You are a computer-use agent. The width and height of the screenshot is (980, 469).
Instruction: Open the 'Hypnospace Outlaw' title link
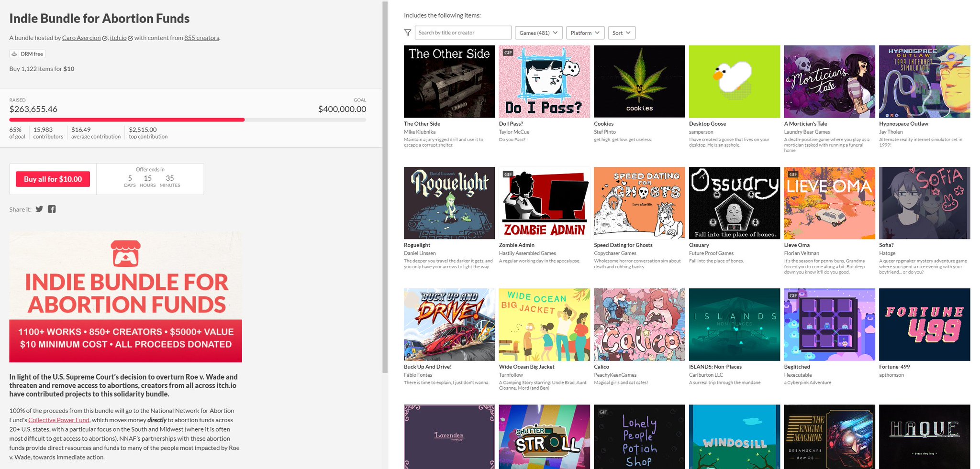903,124
